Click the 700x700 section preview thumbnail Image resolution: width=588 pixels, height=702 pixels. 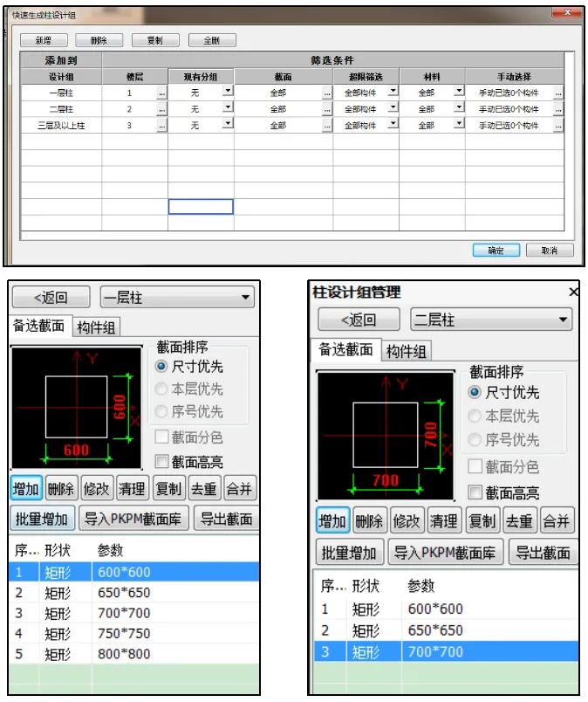tap(386, 435)
